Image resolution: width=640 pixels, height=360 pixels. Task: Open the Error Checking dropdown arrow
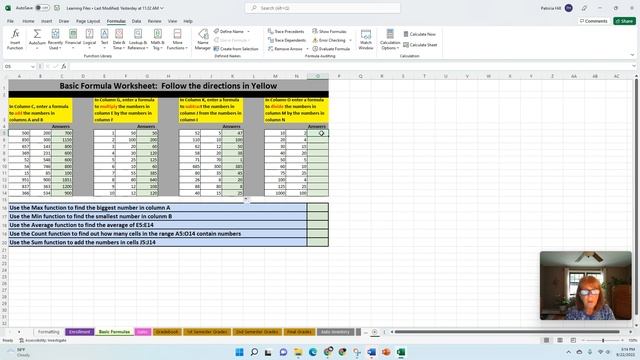click(x=350, y=40)
